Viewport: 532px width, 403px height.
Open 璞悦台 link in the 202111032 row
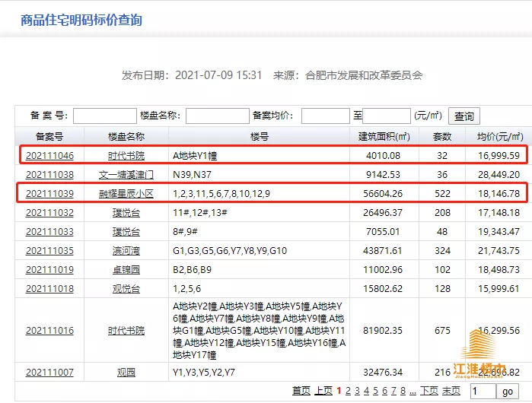point(126,212)
